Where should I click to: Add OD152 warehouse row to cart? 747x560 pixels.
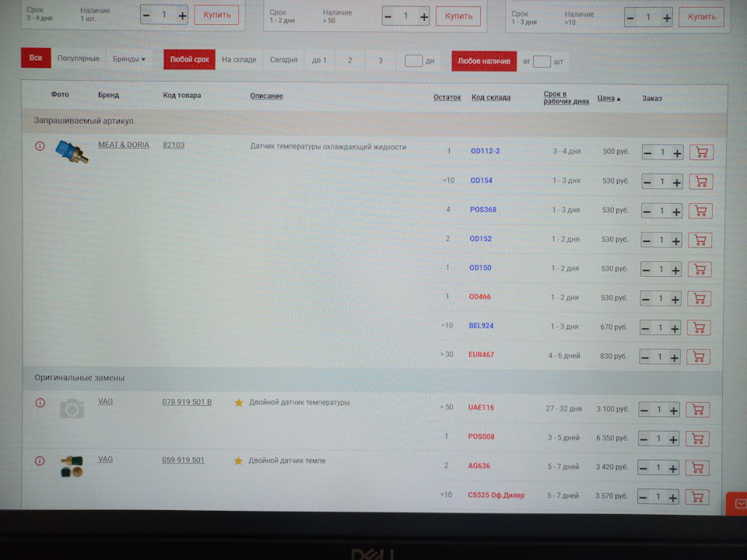point(700,240)
